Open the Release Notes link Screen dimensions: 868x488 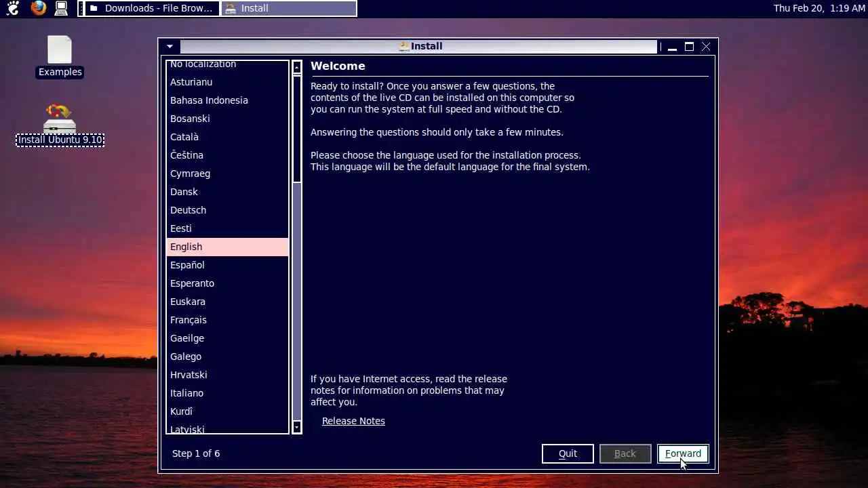[x=353, y=421]
